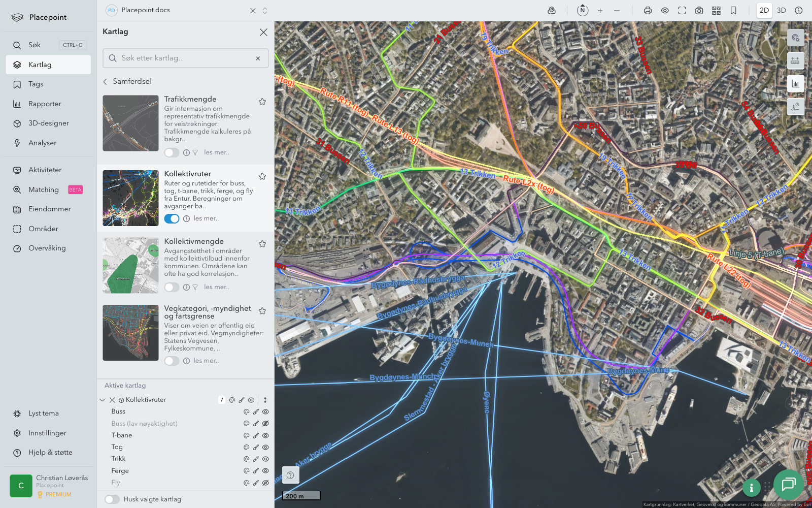The width and height of the screenshot is (812, 508).
Task: Open the Placepoint docs project switcher
Action: pos(264,11)
